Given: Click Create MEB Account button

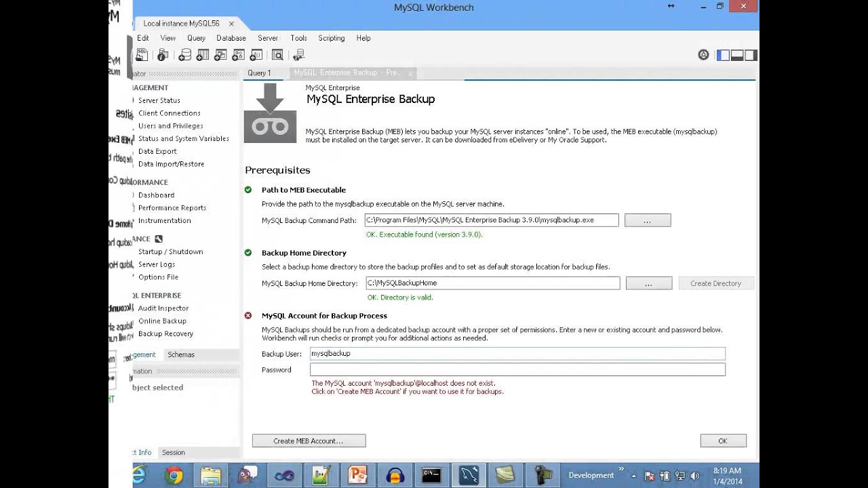Looking at the screenshot, I should (x=309, y=441).
